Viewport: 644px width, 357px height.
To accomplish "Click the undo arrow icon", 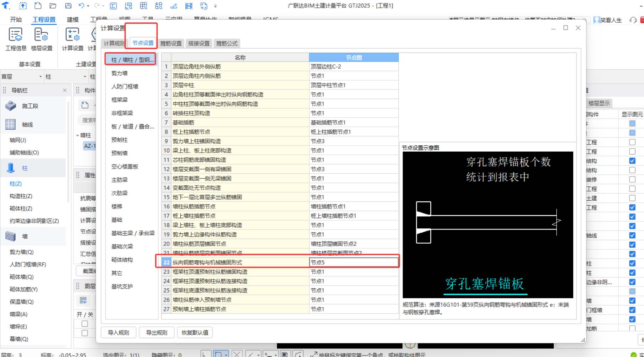I will tap(81, 6).
